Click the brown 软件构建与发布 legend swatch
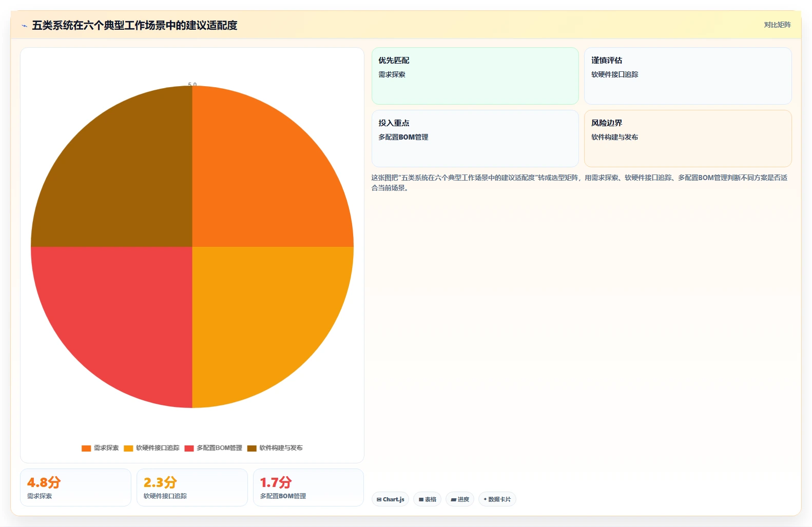Screen dimensions: 812x527 tap(252, 448)
